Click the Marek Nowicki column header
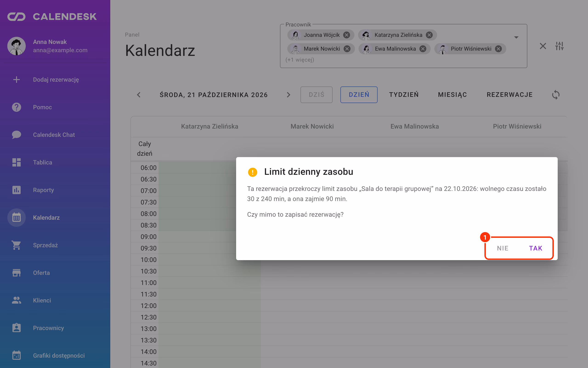This screenshot has height=368, width=588. click(x=312, y=126)
